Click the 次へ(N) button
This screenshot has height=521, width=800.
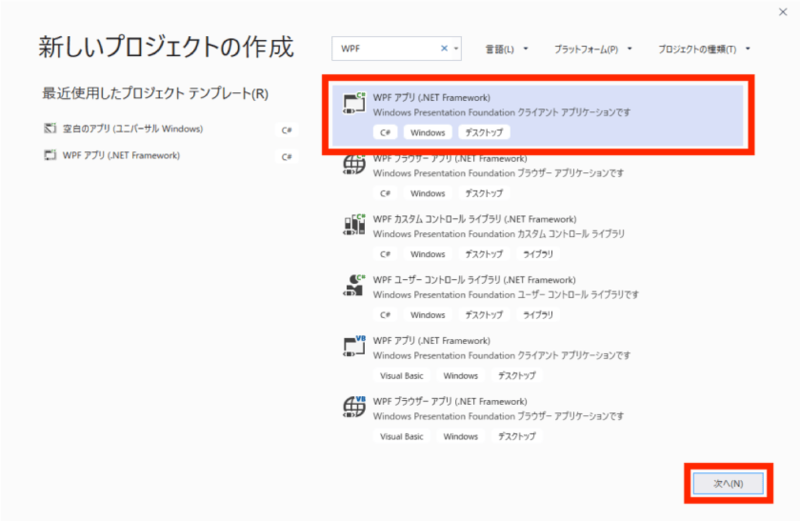(728, 483)
